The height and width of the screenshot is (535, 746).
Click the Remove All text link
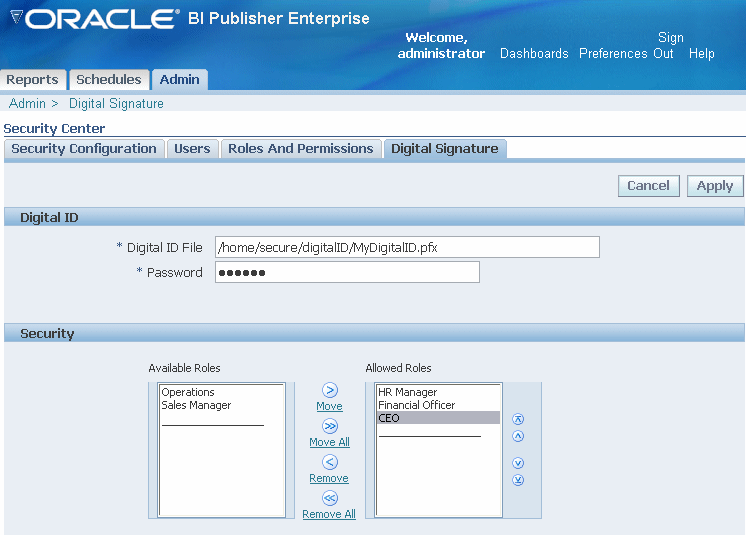329,514
